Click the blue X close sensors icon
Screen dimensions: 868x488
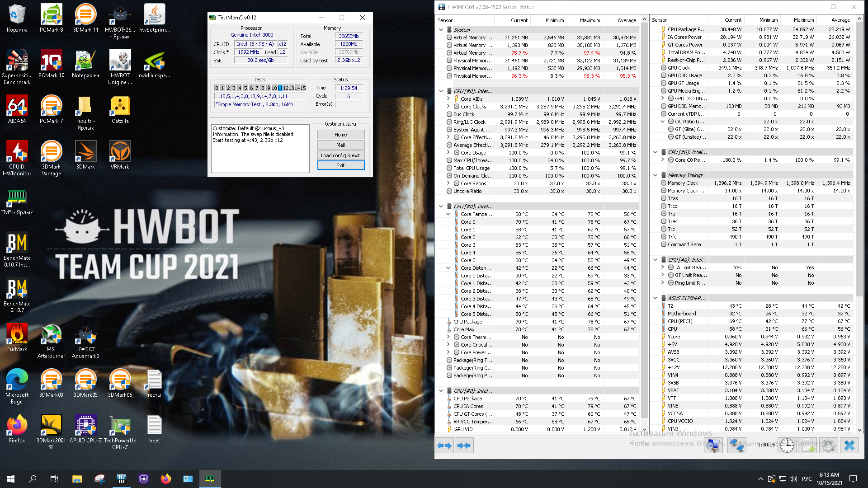click(849, 446)
